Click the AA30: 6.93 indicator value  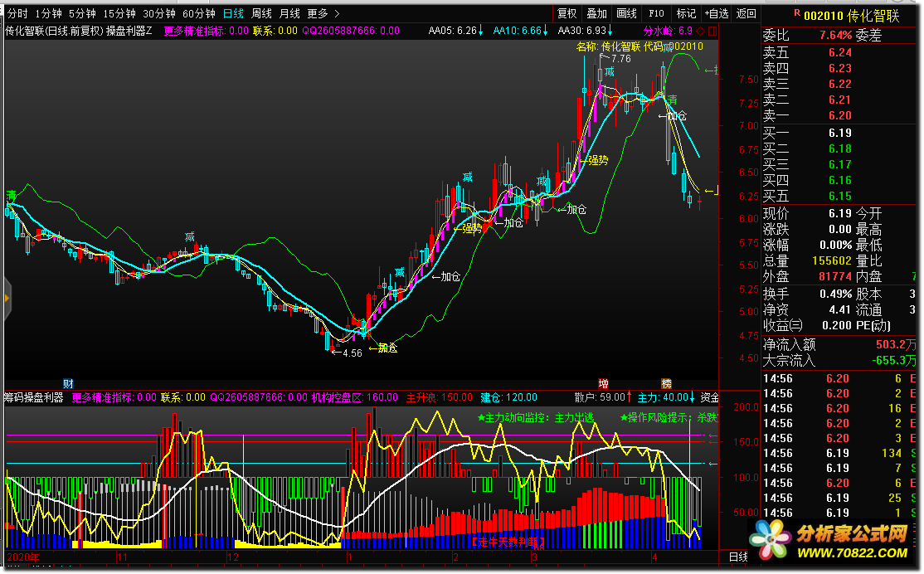[x=585, y=31]
